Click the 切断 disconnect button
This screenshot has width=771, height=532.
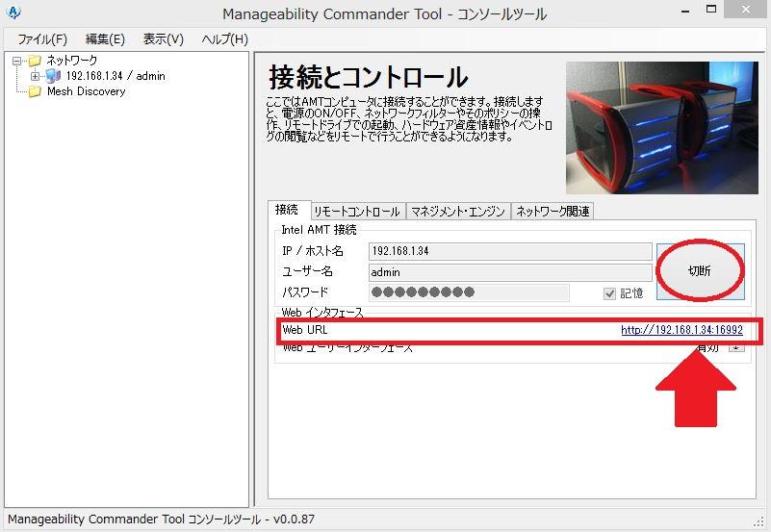[700, 271]
